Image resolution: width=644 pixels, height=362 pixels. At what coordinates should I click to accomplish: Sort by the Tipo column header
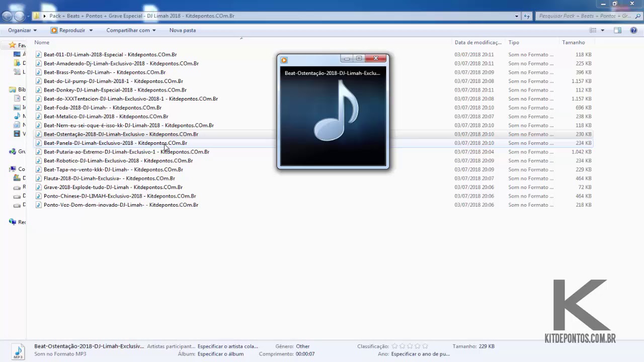point(514,43)
